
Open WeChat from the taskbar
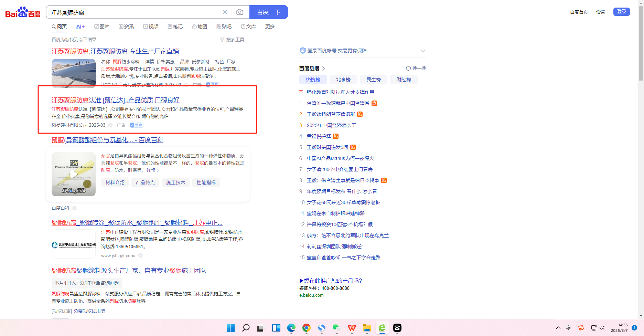[x=336, y=328]
